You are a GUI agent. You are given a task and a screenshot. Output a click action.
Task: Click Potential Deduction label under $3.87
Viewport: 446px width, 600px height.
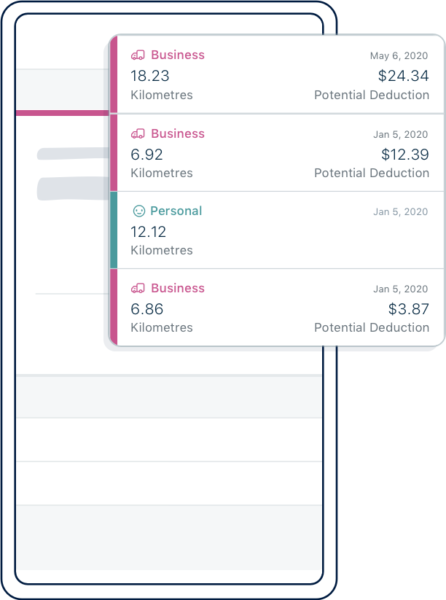[x=371, y=328]
